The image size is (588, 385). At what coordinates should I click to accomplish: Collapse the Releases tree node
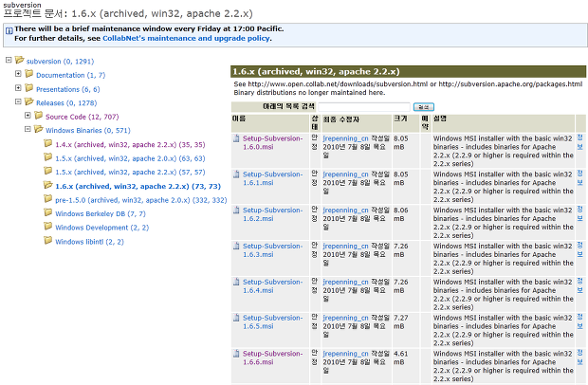18,101
